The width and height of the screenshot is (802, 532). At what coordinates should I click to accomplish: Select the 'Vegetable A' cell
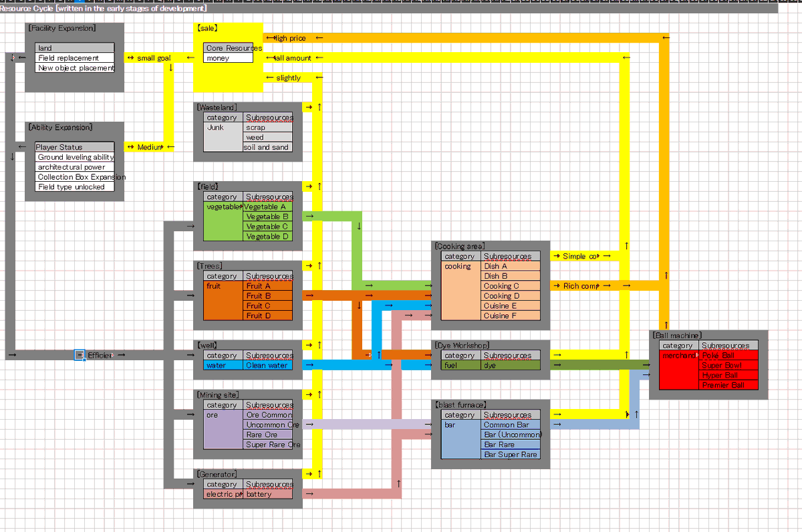click(267, 207)
